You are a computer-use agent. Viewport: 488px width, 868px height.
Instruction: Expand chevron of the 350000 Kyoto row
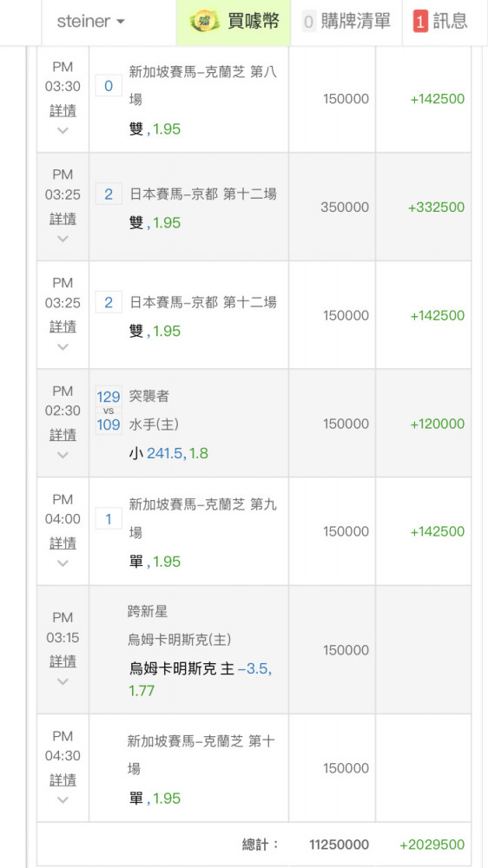pyautogui.click(x=63, y=239)
